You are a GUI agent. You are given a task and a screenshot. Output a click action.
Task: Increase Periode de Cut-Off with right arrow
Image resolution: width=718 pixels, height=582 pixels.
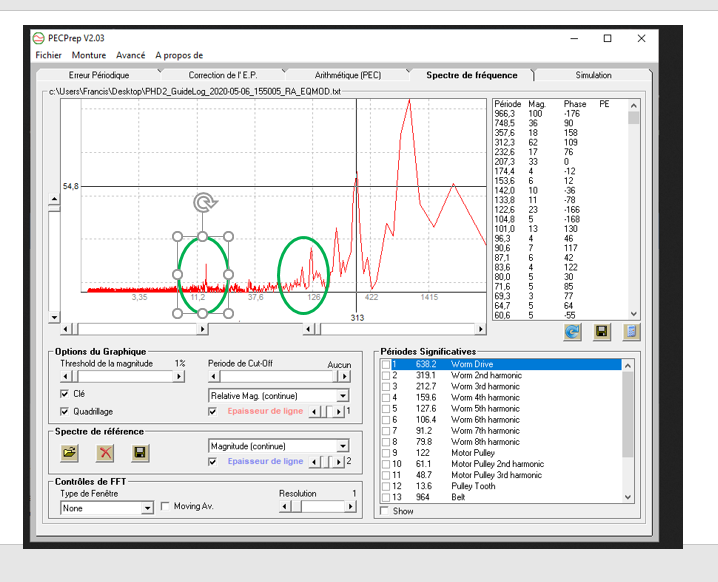[345, 376]
